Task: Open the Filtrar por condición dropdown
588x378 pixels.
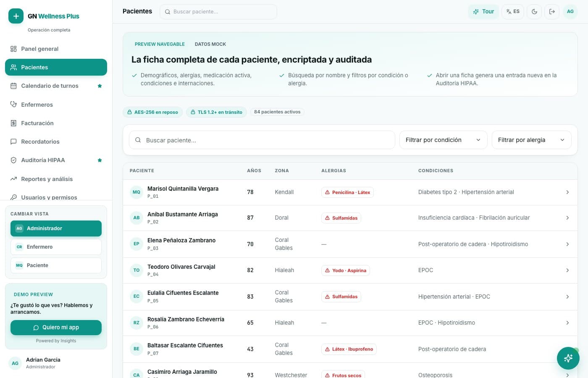Action: coord(444,140)
